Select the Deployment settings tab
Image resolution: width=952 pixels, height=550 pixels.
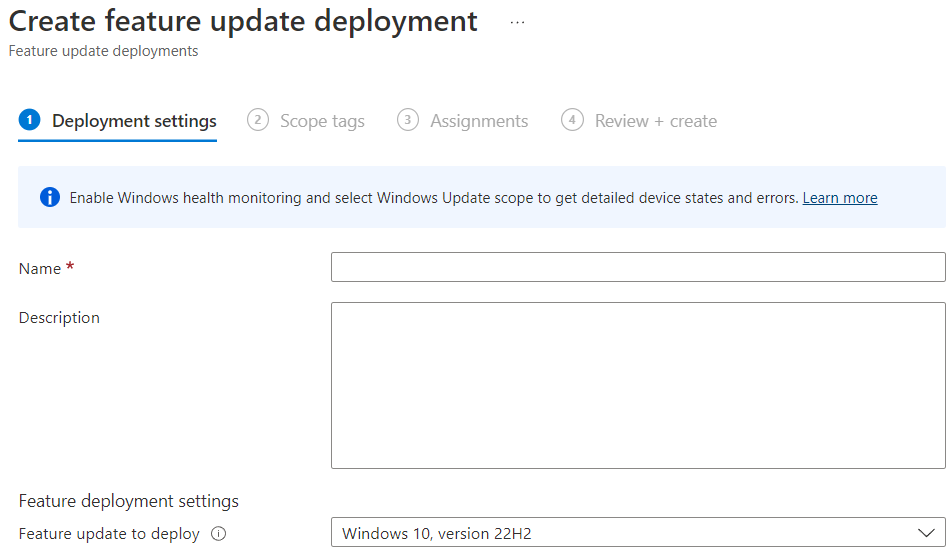118,121
